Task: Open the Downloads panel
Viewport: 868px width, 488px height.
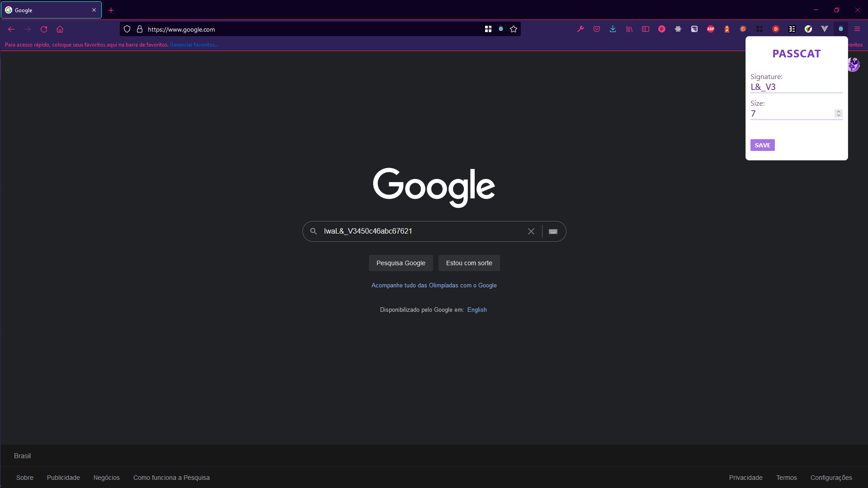Action: [613, 29]
